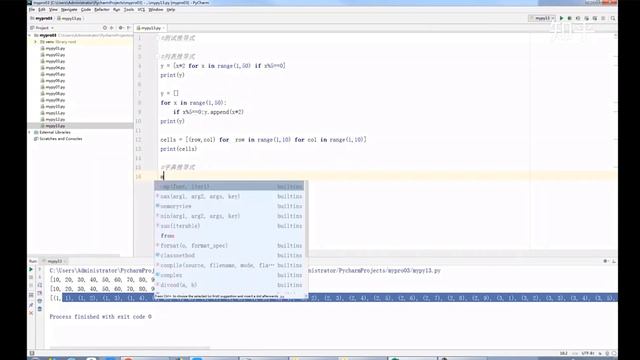Open mypy06.py in the project tree
The width and height of the screenshot is (640, 360).
coord(53,81)
